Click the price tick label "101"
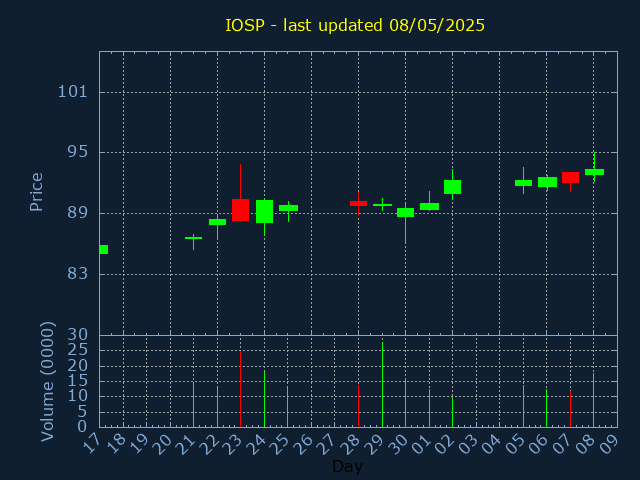 (x=73, y=91)
